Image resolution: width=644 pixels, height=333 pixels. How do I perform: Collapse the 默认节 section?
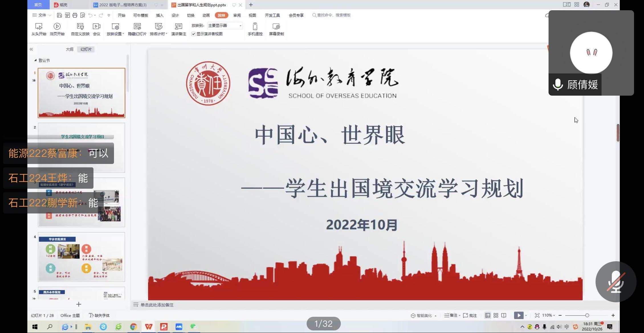35,60
